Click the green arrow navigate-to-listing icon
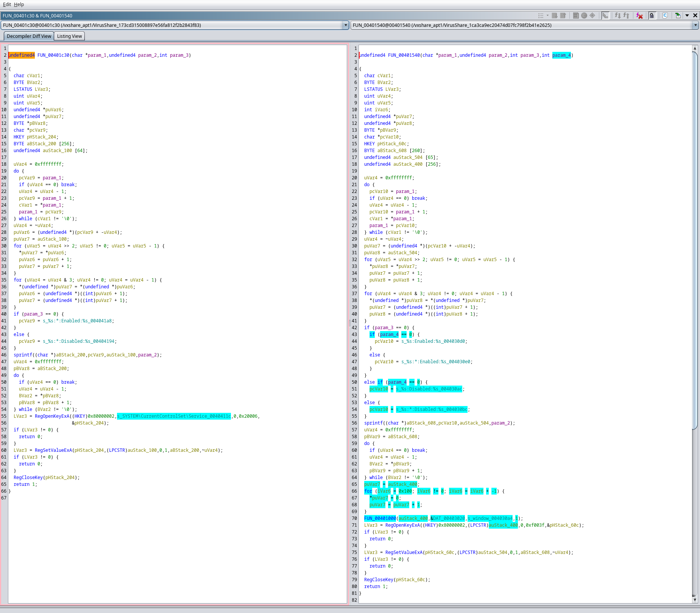This screenshot has height=613, width=700. 678,16
